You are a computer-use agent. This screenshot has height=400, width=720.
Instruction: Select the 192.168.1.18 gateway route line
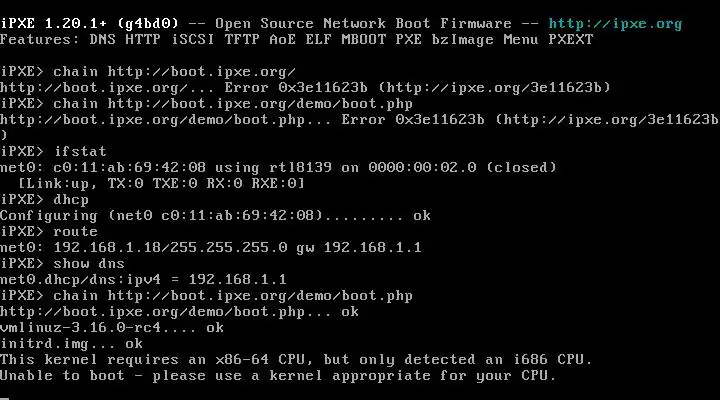210,247
